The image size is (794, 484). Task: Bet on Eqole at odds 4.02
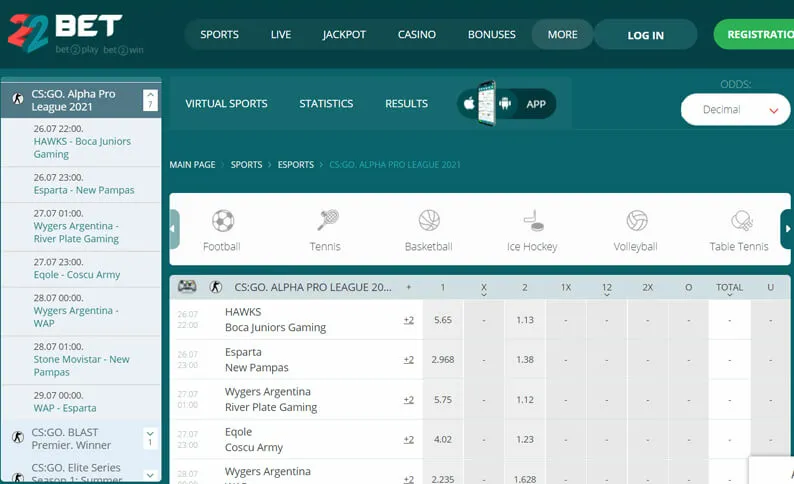pos(443,439)
